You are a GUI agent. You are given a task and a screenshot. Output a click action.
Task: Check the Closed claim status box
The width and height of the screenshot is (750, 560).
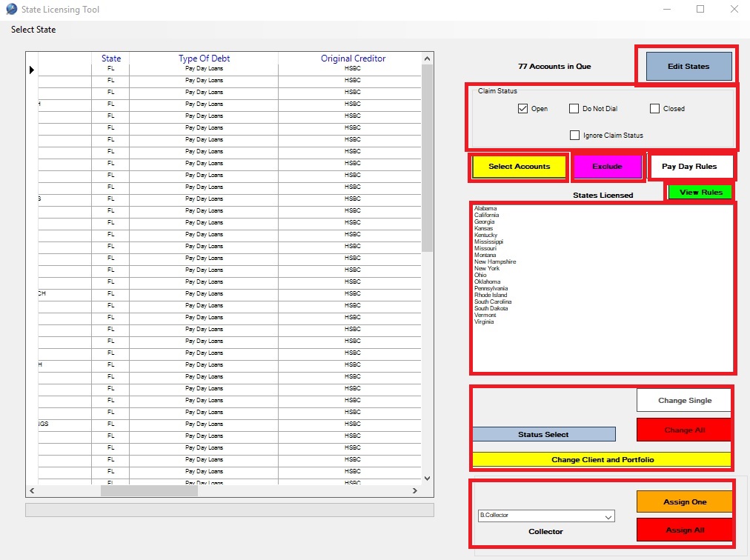(654, 108)
